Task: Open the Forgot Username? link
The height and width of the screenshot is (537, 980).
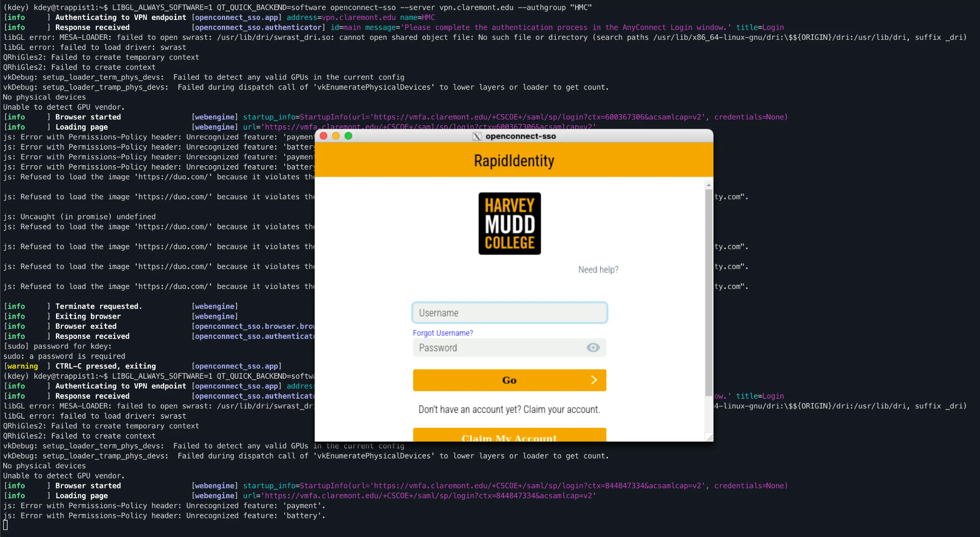Action: pyautogui.click(x=443, y=333)
